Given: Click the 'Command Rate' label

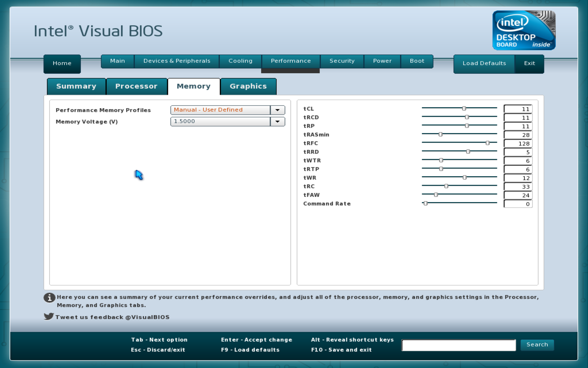Looking at the screenshot, I should click(x=327, y=204).
